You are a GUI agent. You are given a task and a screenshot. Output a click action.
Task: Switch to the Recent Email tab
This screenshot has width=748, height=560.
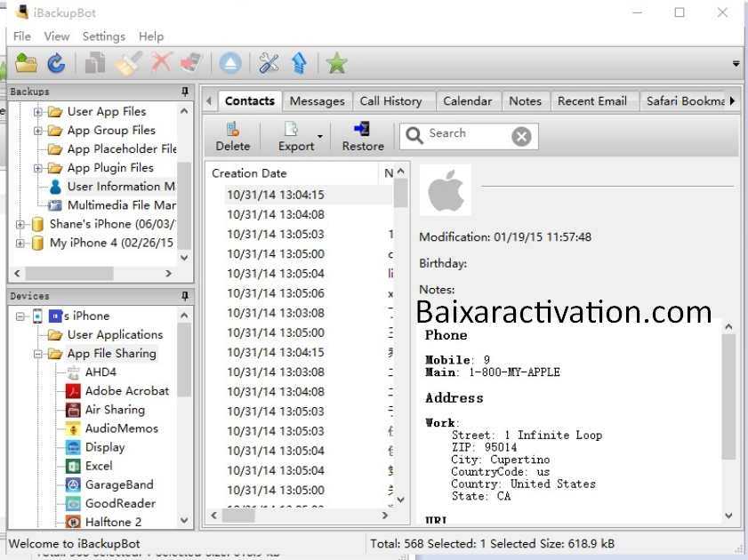click(x=592, y=101)
